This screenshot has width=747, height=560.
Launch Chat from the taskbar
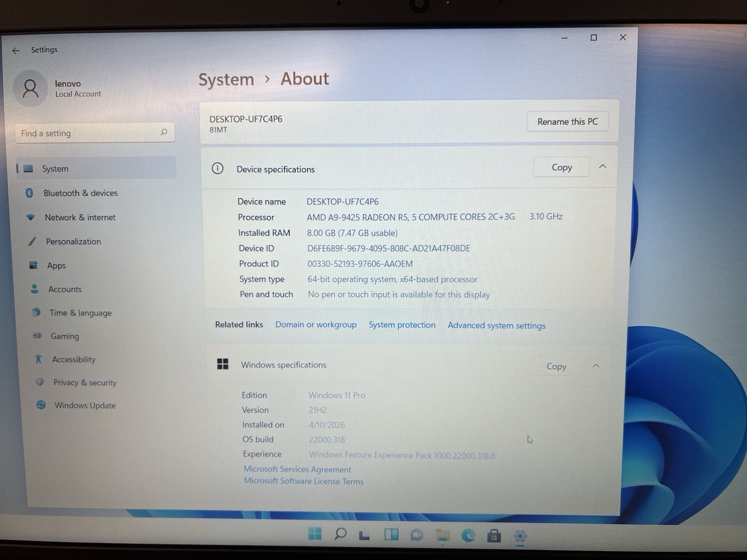(416, 535)
